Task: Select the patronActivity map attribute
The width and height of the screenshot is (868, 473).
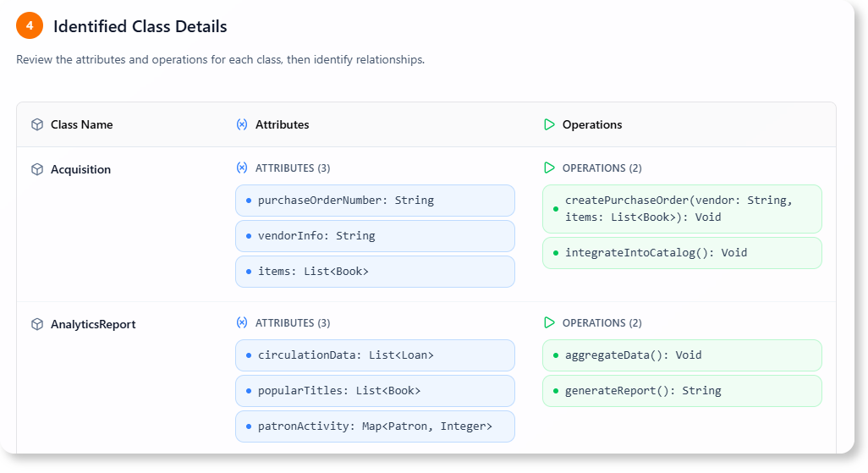Action: [375, 426]
